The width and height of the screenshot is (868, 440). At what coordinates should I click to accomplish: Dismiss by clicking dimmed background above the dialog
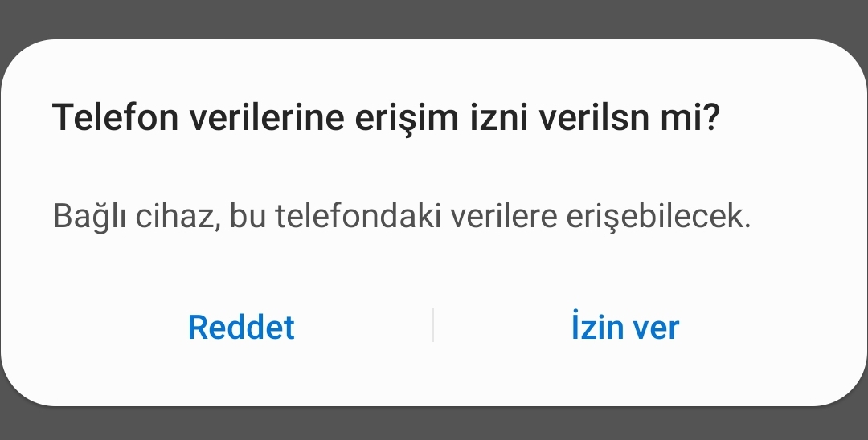click(434, 18)
